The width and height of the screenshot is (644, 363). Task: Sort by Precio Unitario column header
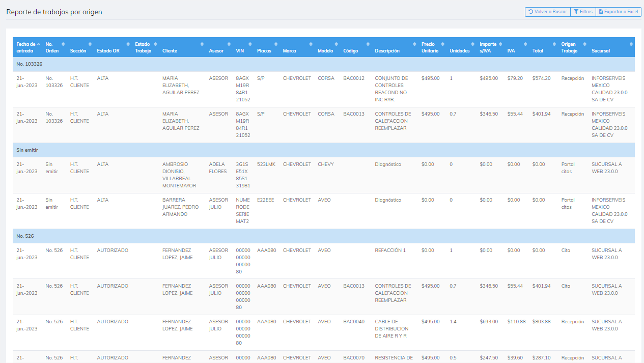[x=432, y=47]
